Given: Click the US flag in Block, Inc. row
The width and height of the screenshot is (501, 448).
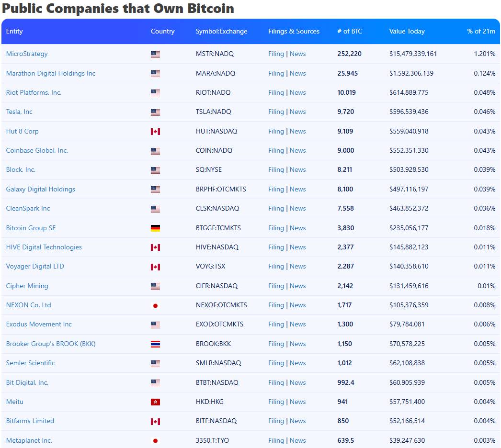Looking at the screenshot, I should (x=155, y=170).
